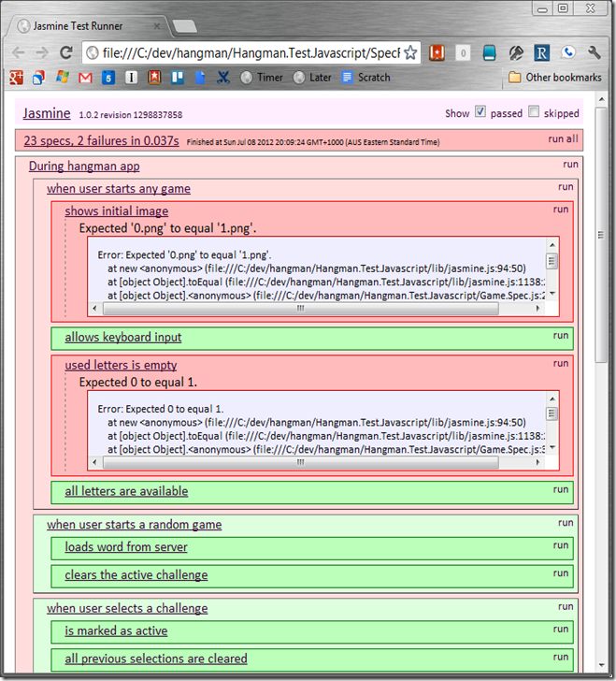Open the 'loads word from server' spec
This screenshot has height=681, width=616.
[125, 547]
